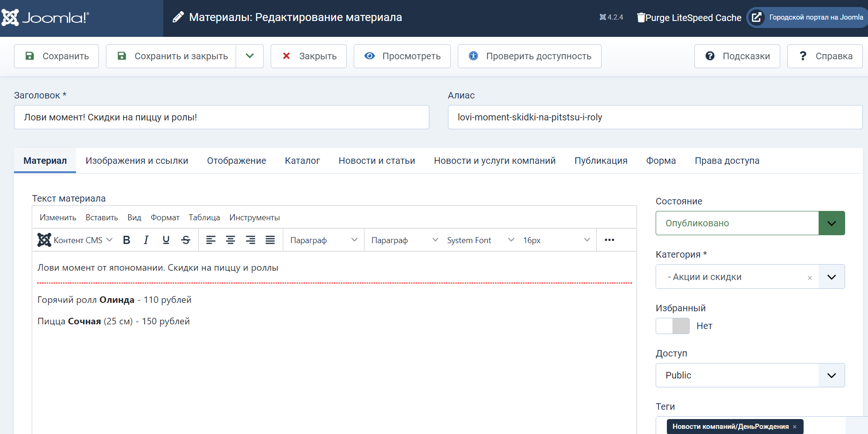Show more toolbar options (three dots)
Image resolution: width=868 pixels, height=434 pixels.
pyautogui.click(x=609, y=240)
